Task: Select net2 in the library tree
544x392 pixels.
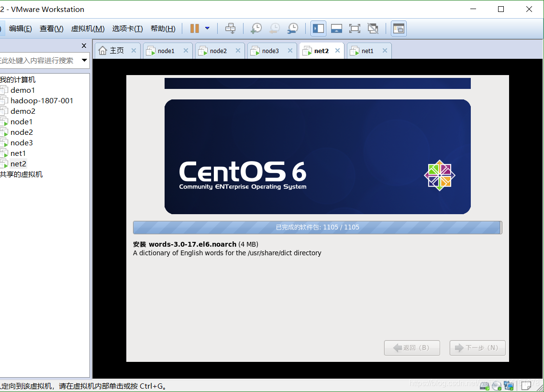Action: click(x=18, y=163)
